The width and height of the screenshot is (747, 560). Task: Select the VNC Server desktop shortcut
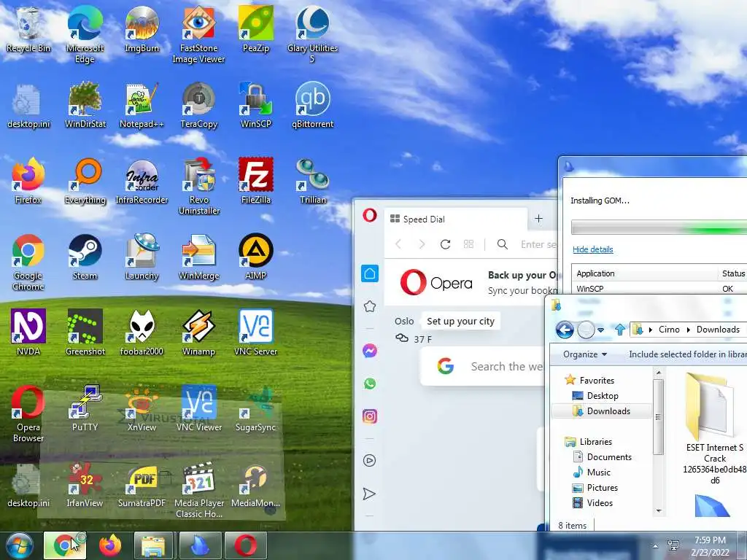click(x=256, y=332)
